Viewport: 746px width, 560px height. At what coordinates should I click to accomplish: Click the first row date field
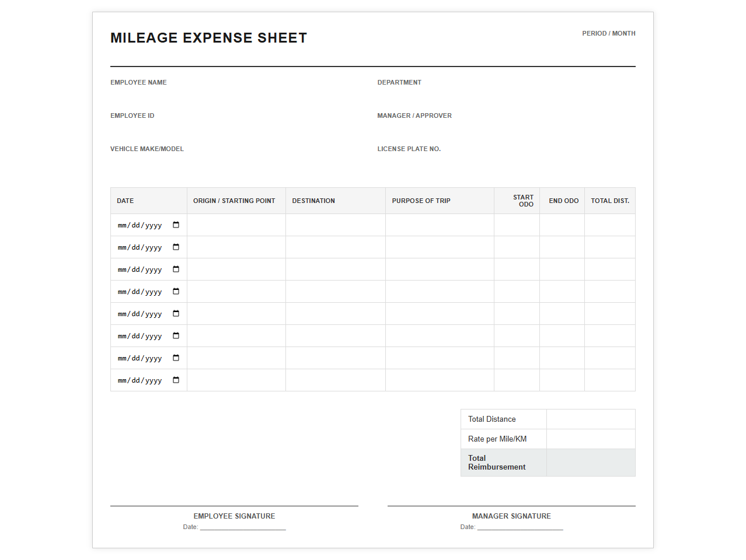(x=149, y=225)
